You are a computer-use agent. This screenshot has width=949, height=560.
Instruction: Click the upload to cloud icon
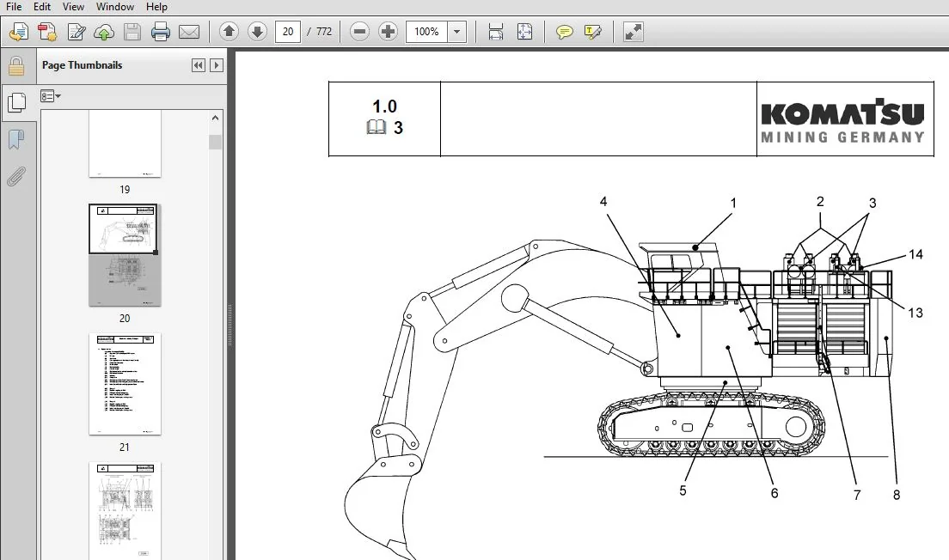point(104,32)
